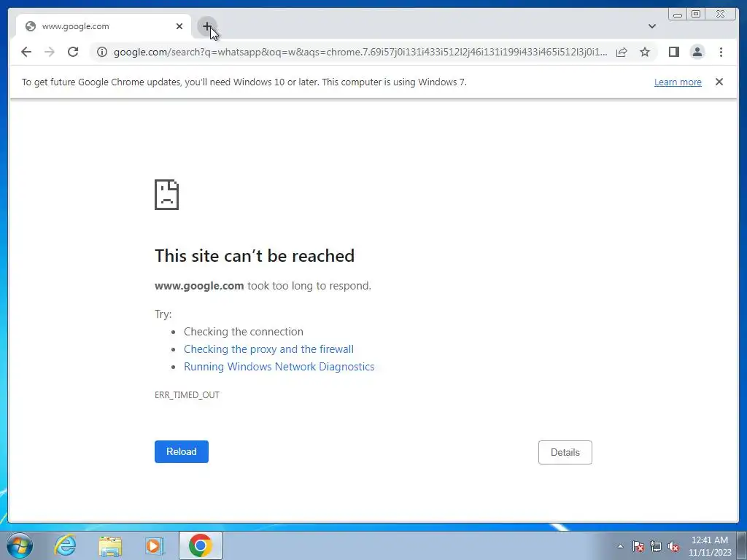Image resolution: width=747 pixels, height=560 pixels.
Task: Close the Chrome window
Action: (721, 15)
